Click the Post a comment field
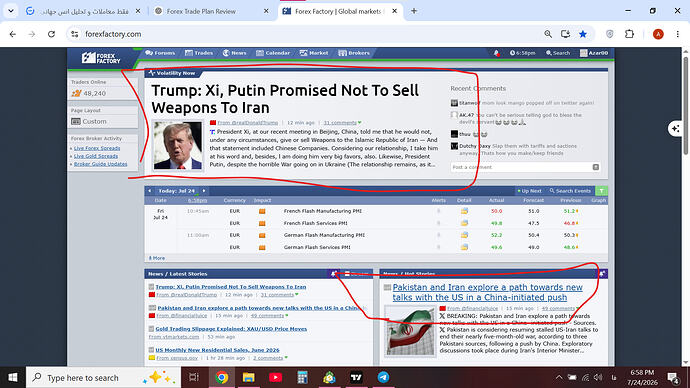 point(521,167)
